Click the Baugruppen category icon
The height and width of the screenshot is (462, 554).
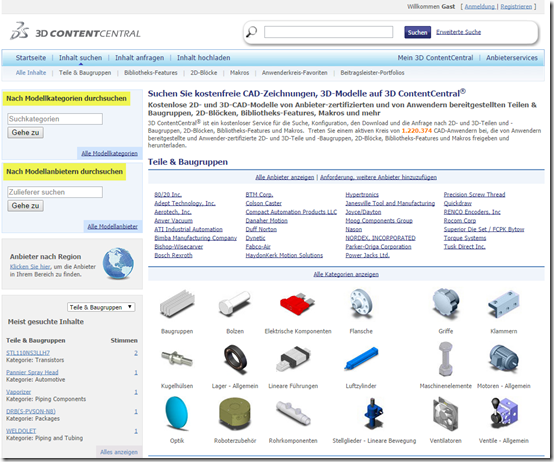tap(177, 303)
